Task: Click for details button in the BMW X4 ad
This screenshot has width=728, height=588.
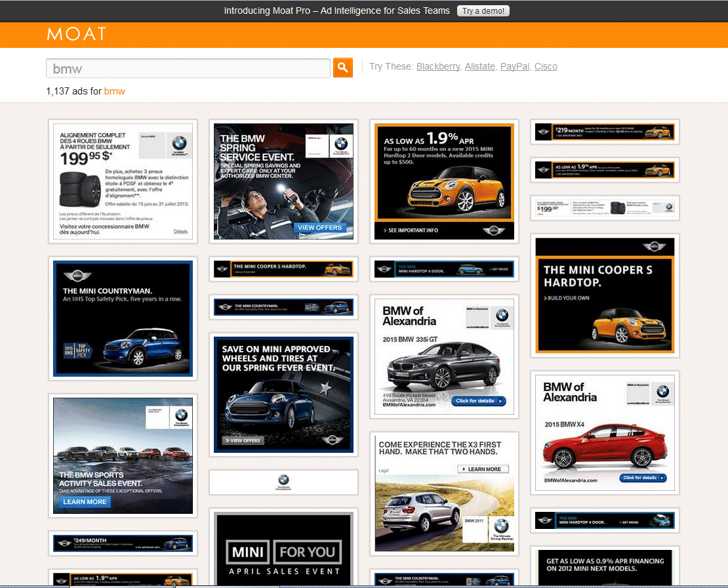Action: 643,478
